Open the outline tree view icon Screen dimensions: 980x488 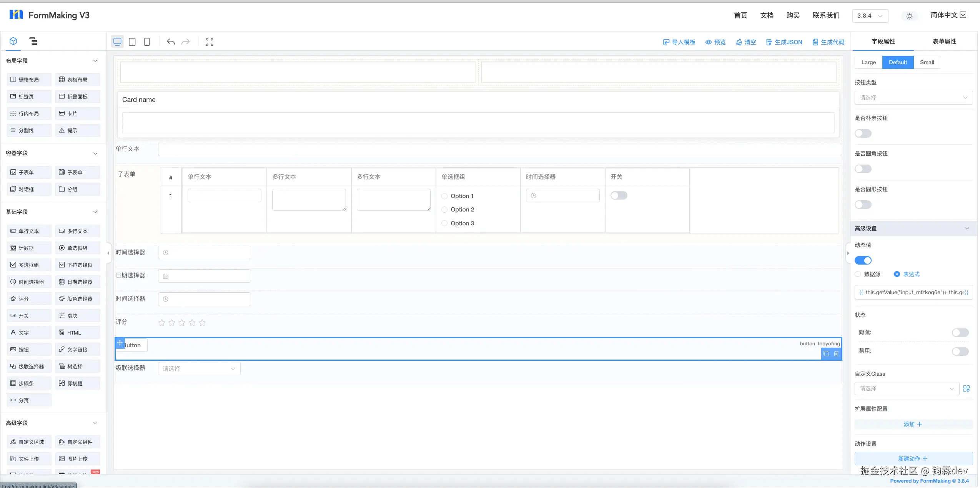[x=33, y=41]
